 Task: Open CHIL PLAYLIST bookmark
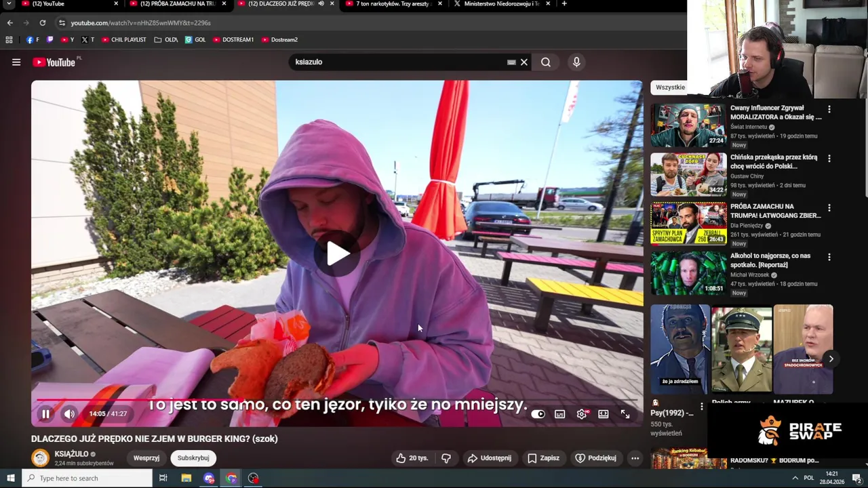pyautogui.click(x=124, y=40)
